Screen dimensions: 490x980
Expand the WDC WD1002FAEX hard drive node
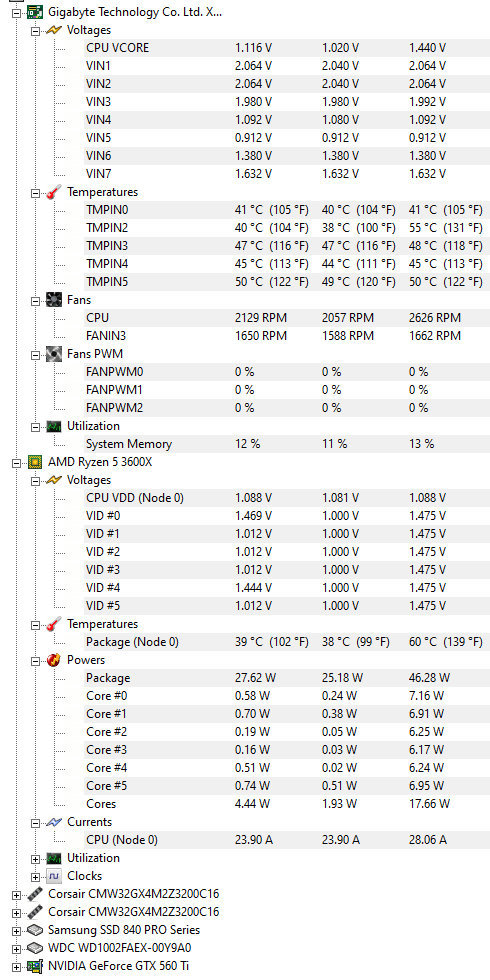(x=16, y=948)
